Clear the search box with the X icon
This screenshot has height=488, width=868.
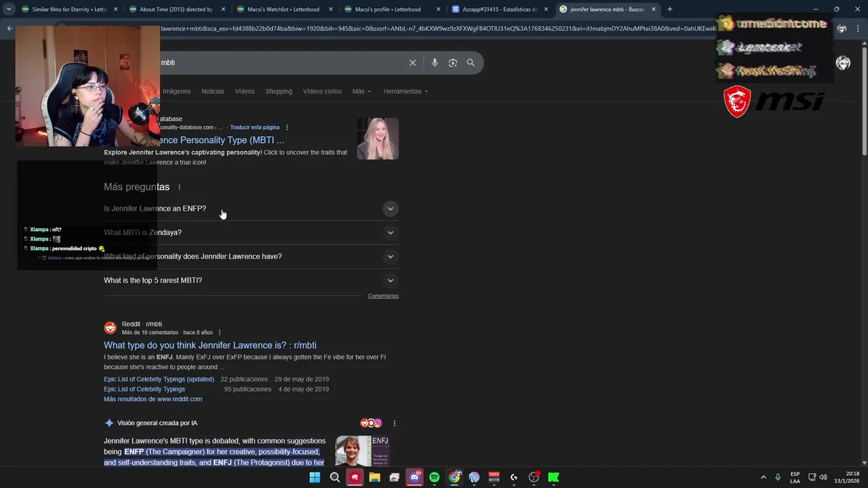point(412,62)
